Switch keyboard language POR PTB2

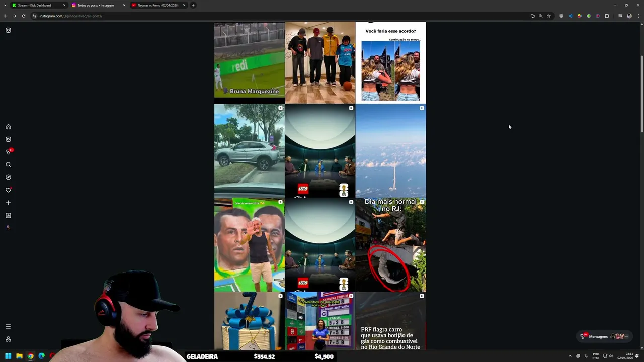pyautogui.click(x=596, y=356)
